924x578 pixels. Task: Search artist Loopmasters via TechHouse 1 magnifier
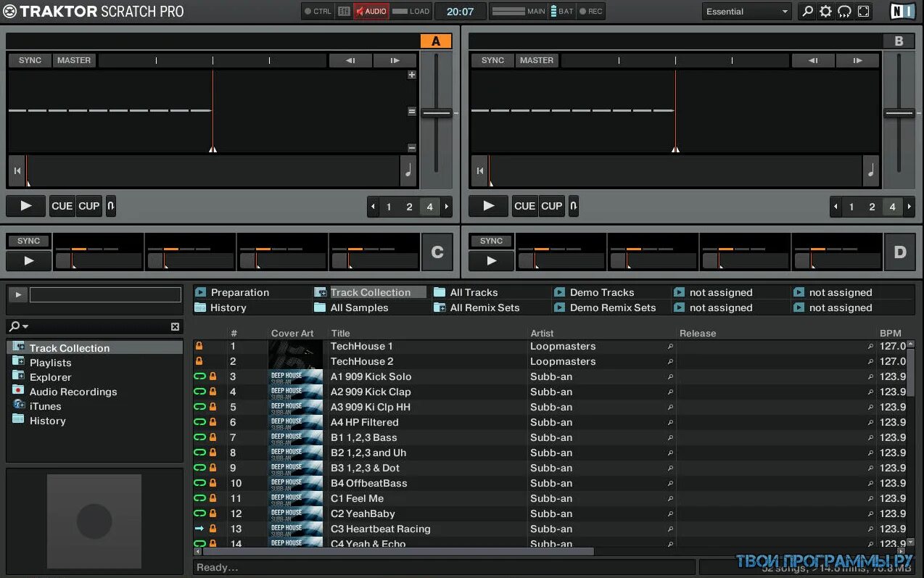coord(670,347)
